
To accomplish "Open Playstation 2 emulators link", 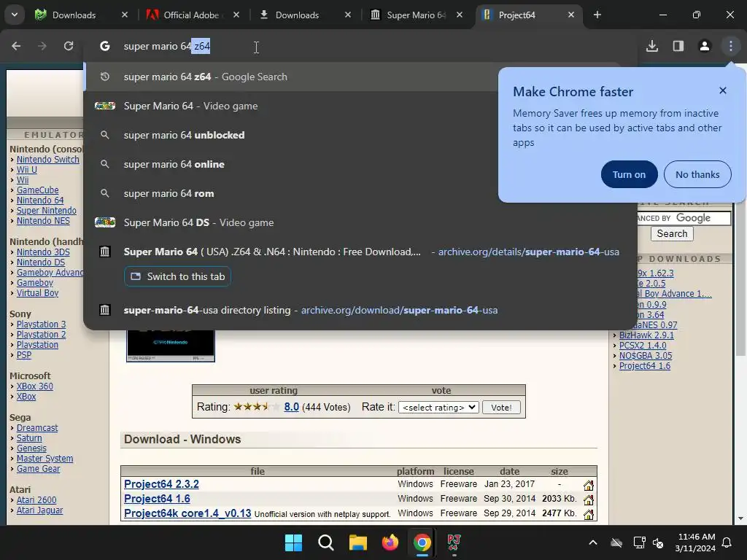I will (x=41, y=335).
